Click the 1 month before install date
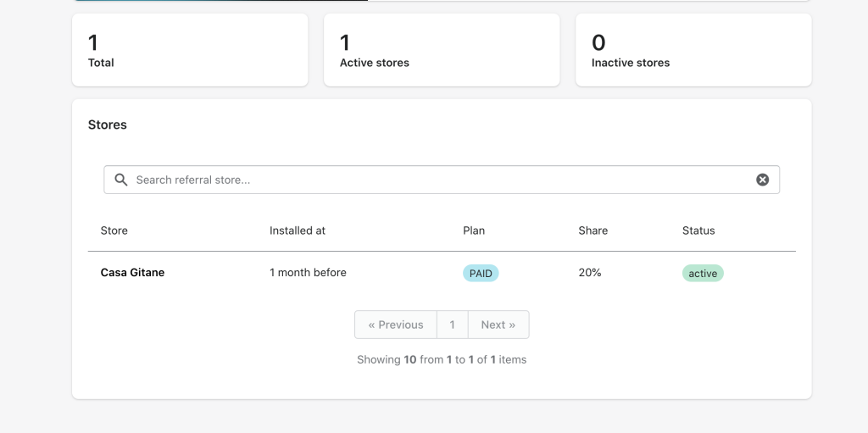Viewport: 868px width, 433px height. pos(308,272)
